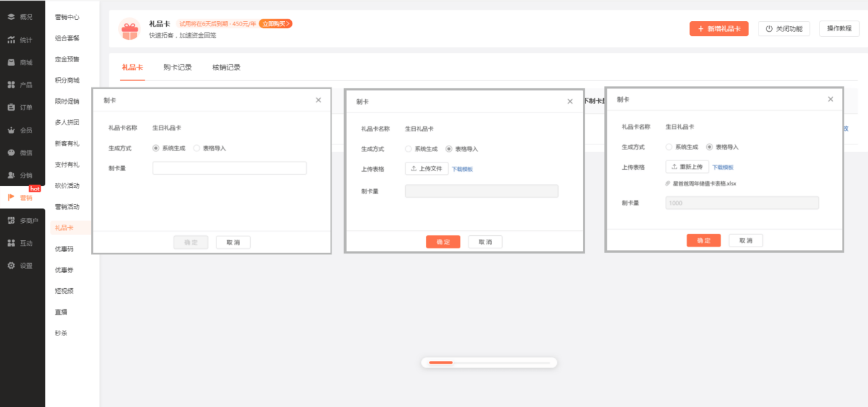The width and height of the screenshot is (868, 407).
Task: Open 直播 menu item
Action: point(61,312)
